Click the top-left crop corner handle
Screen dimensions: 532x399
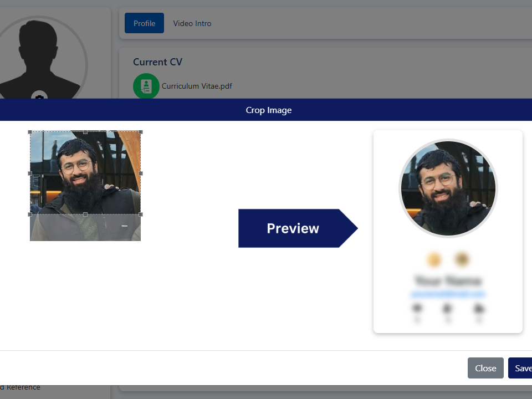click(30, 132)
